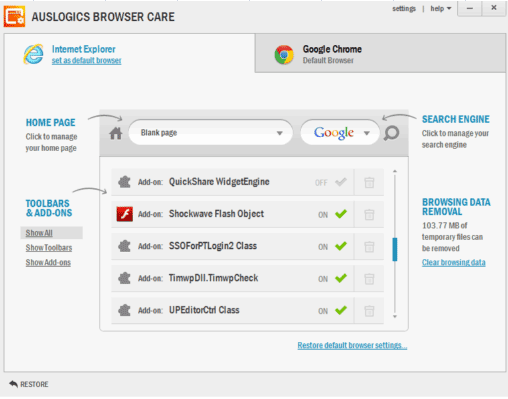Click the Restore arrow icon at bottom

(13, 384)
